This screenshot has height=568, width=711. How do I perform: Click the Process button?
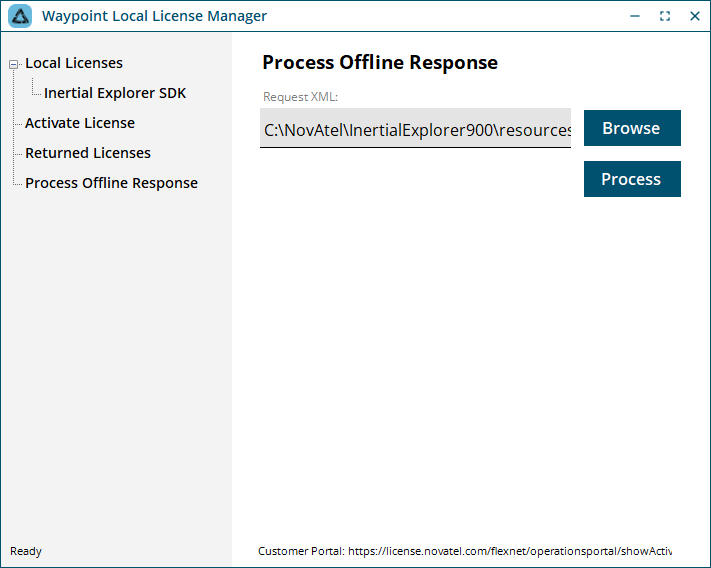pyautogui.click(x=632, y=179)
